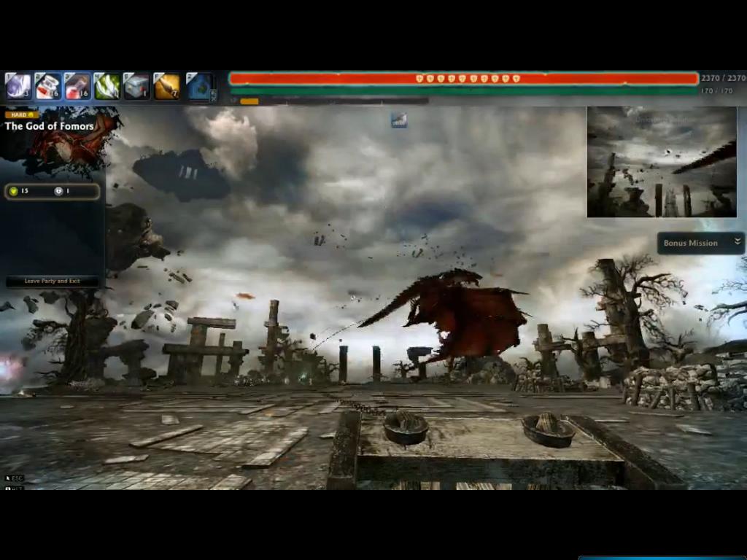Viewport: 747px width, 560px height.
Task: Activate the green claw skill in slot 4
Action: tap(107, 86)
